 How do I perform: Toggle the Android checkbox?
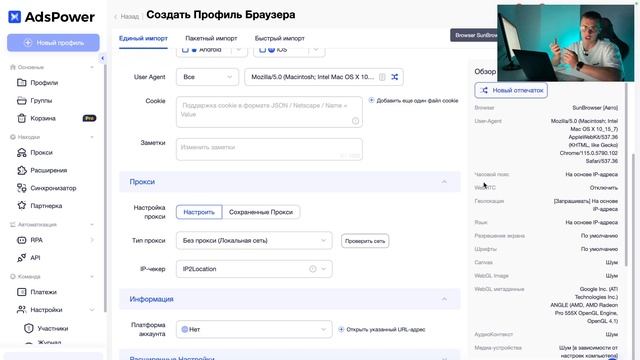(185, 50)
